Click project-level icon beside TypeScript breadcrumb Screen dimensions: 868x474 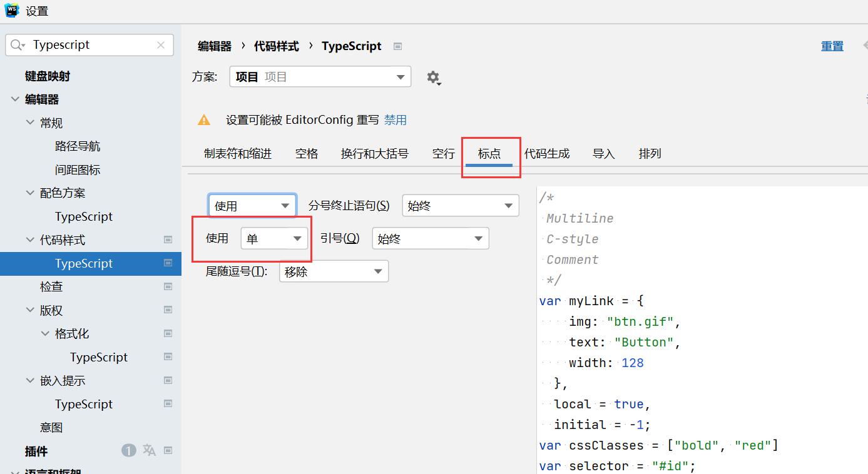pyautogui.click(x=397, y=46)
